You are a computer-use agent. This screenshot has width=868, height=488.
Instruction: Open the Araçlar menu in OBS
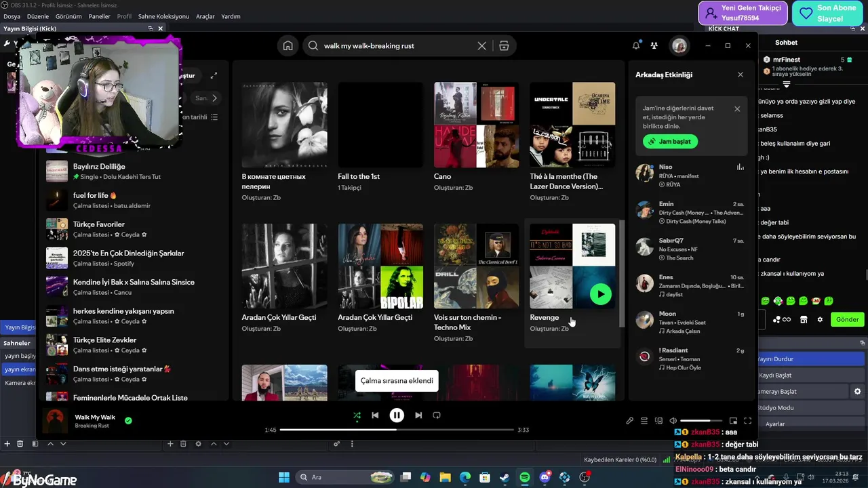point(205,16)
